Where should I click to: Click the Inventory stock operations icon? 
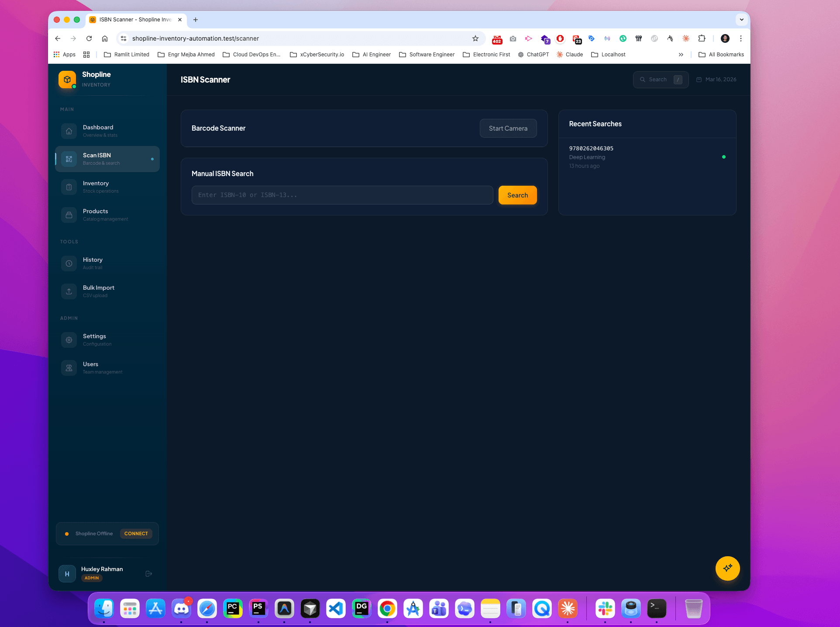click(x=69, y=187)
